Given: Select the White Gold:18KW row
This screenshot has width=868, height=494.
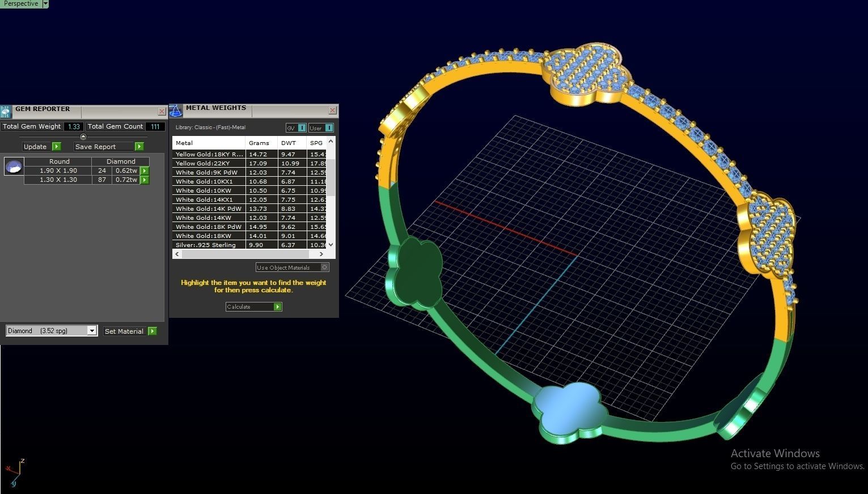Looking at the screenshot, I should [249, 236].
